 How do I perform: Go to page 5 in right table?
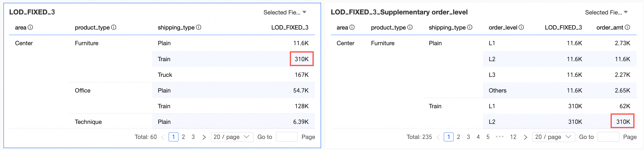(488, 137)
